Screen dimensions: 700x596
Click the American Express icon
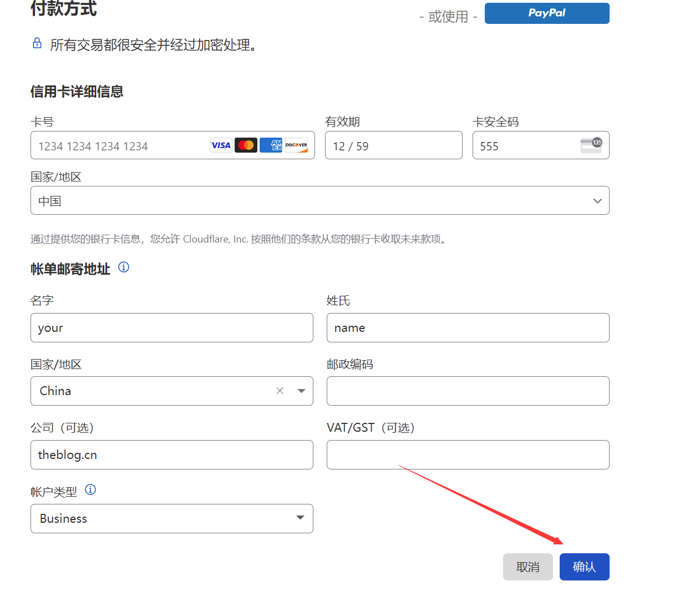pos(271,145)
